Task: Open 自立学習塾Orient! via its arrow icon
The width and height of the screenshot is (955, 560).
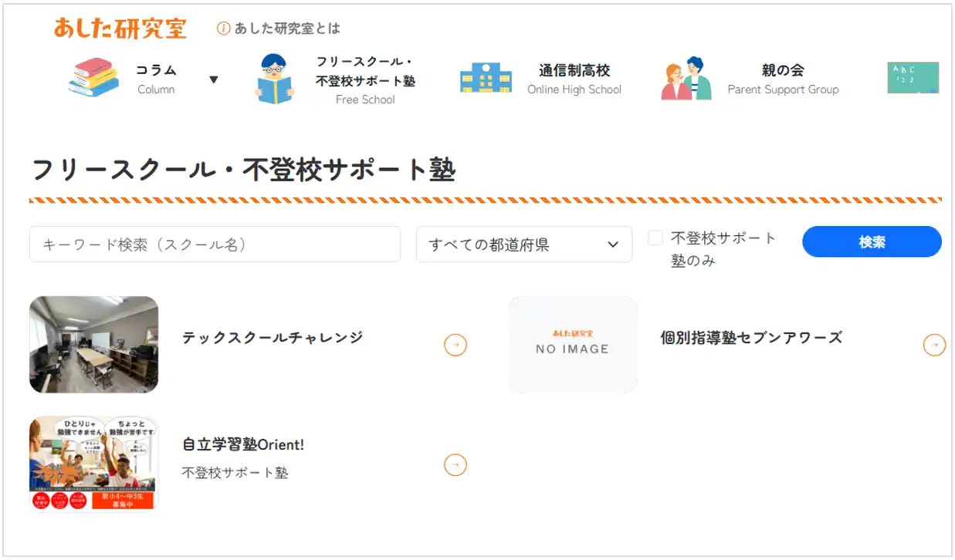Action: tap(455, 464)
